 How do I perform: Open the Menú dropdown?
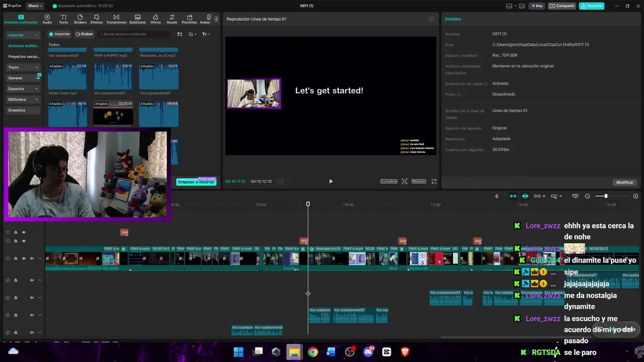click(x=35, y=6)
